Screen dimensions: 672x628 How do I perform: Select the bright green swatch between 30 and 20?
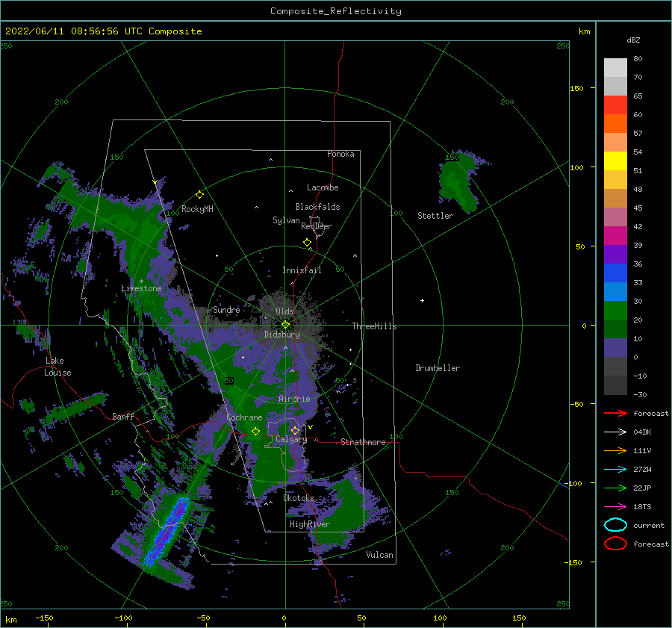pos(615,311)
